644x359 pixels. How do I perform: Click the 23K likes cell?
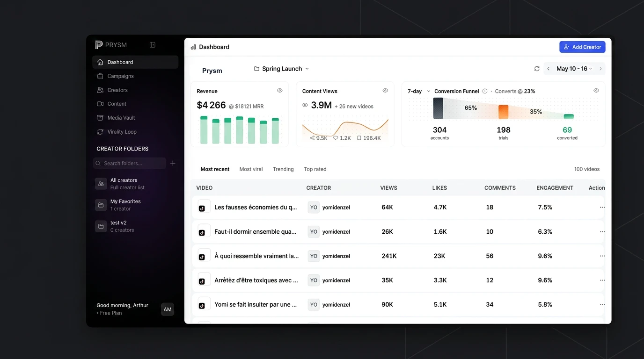point(439,256)
